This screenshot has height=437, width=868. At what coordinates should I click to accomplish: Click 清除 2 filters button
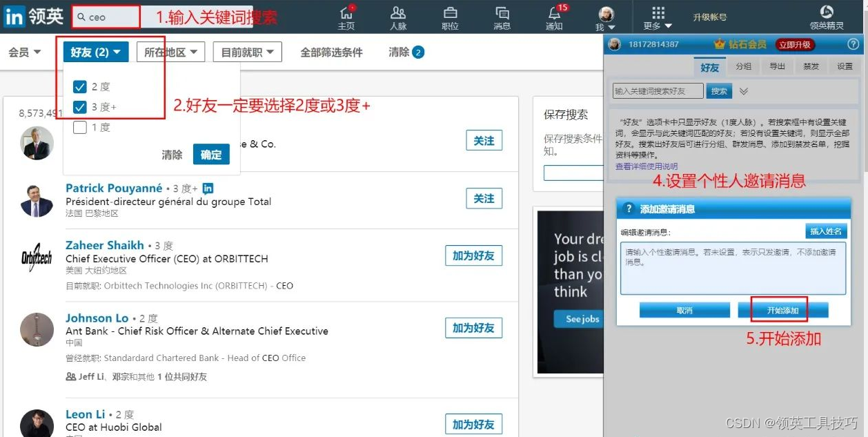[x=406, y=52]
